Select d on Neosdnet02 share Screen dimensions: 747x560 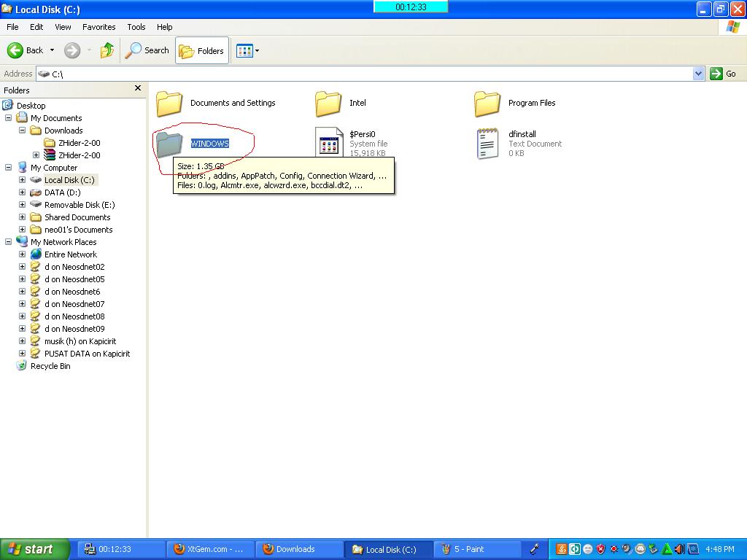coord(74,267)
